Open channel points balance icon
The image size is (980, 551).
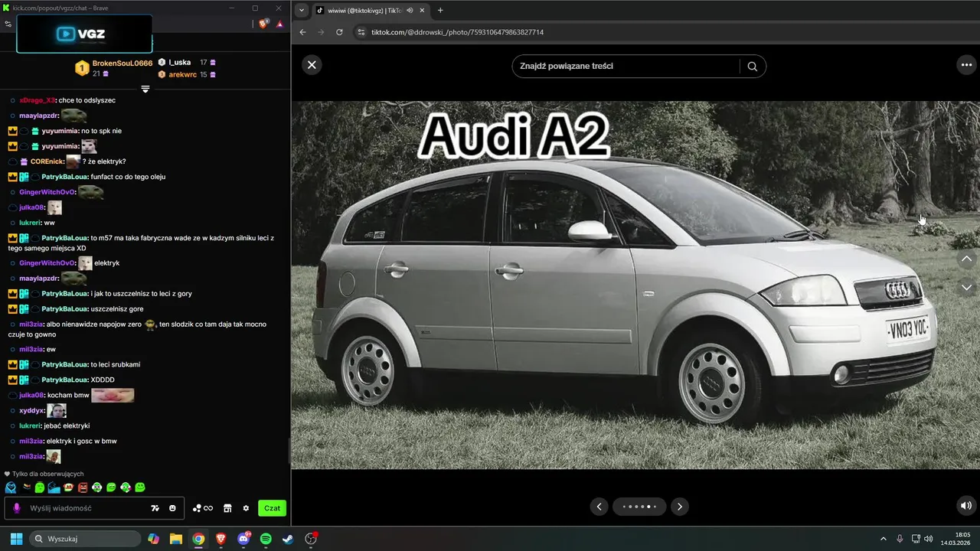click(x=203, y=508)
